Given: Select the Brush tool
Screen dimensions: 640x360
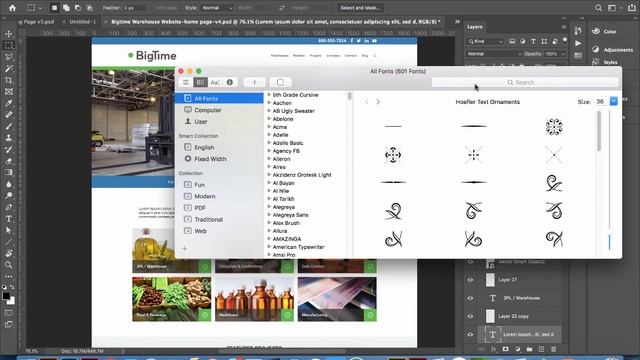Looking at the screenshot, I should click(x=9, y=127).
